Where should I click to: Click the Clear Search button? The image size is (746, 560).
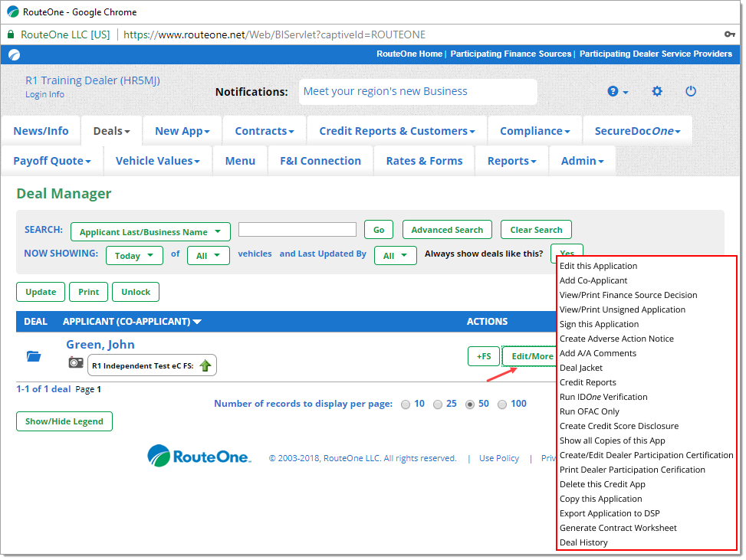coord(536,230)
